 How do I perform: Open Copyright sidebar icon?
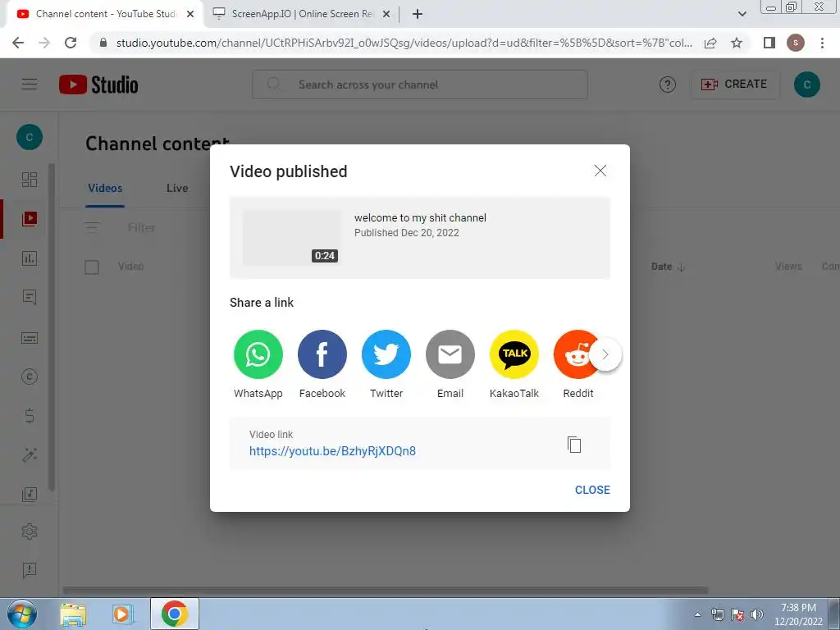point(30,377)
